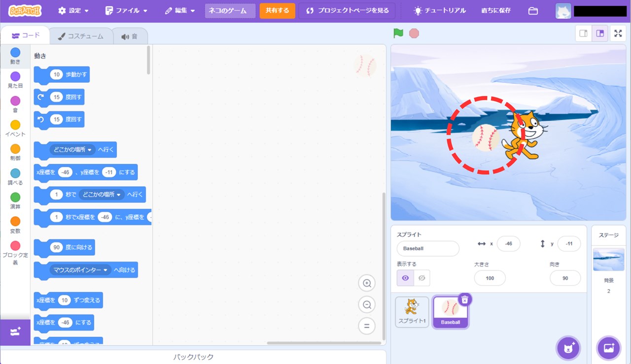Screen dimensions: 631x364
Task: Click 直ちに保存 save now
Action: (496, 11)
